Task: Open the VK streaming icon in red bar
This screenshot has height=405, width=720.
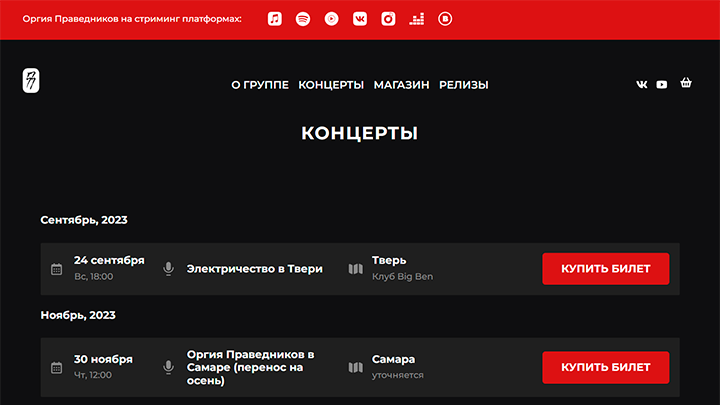Action: click(x=360, y=19)
